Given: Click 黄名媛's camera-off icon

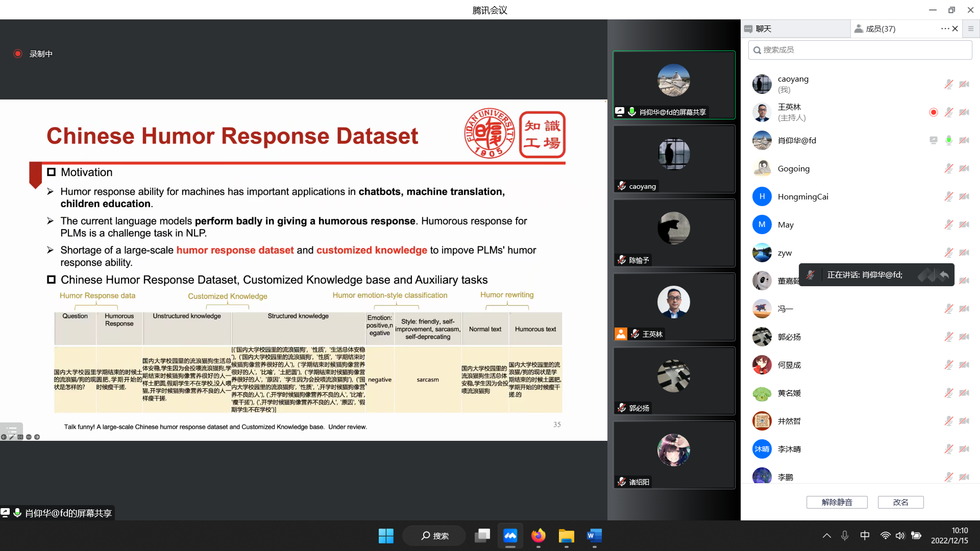Looking at the screenshot, I should 964,393.
